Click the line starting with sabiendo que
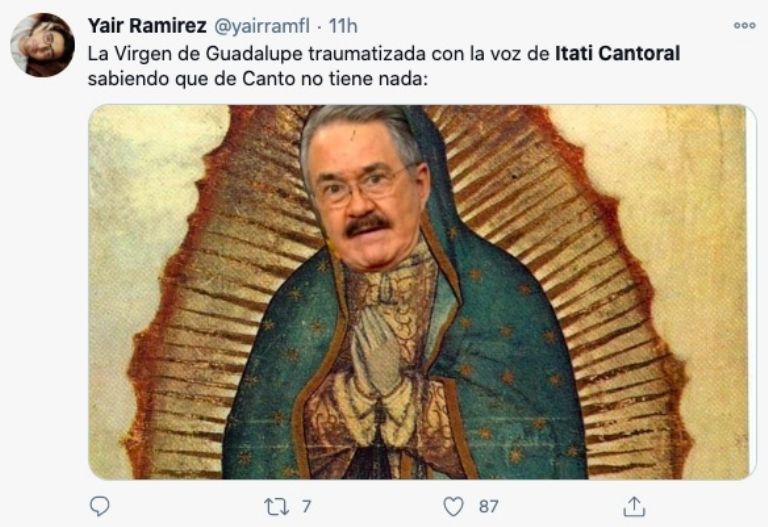768x527 pixels. [258, 78]
